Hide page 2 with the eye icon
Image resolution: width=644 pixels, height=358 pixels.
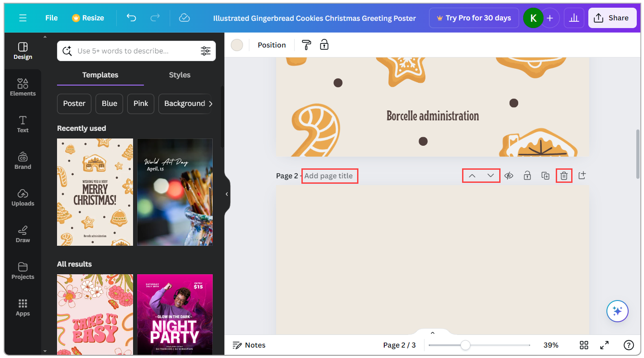pos(509,176)
